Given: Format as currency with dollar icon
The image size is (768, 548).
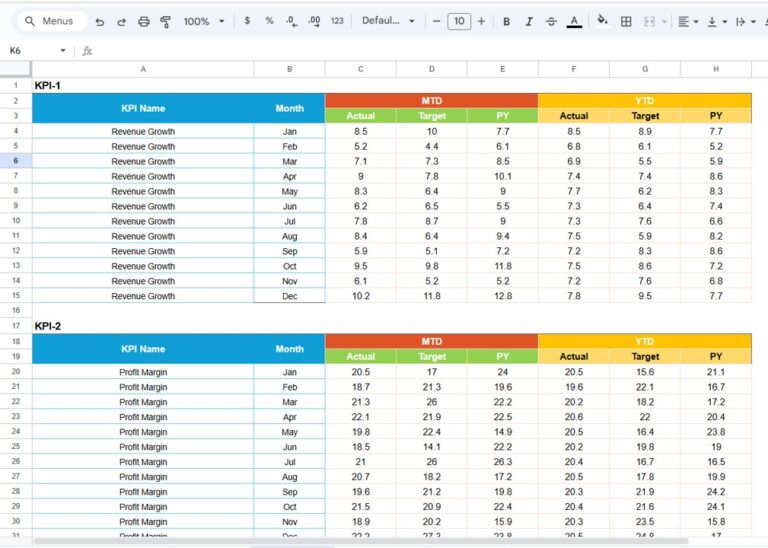Looking at the screenshot, I should [247, 21].
